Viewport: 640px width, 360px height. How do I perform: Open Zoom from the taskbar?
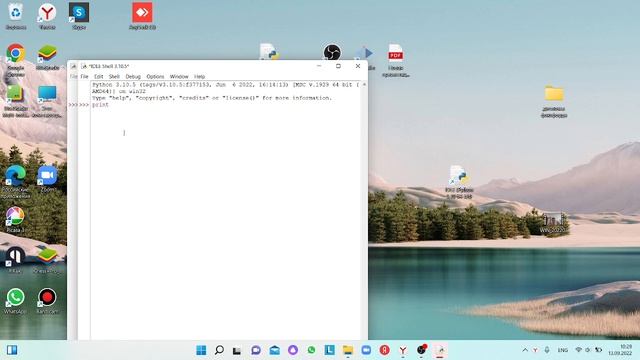366,350
